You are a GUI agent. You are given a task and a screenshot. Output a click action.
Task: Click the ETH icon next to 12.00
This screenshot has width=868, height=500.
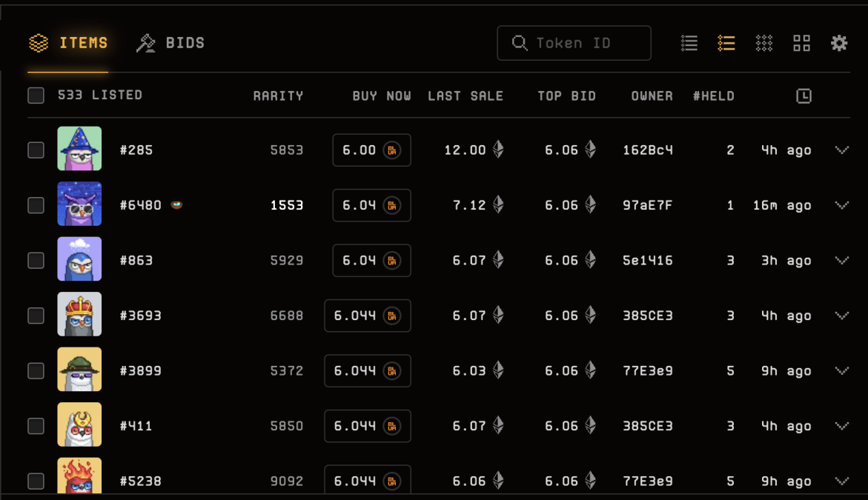click(498, 149)
